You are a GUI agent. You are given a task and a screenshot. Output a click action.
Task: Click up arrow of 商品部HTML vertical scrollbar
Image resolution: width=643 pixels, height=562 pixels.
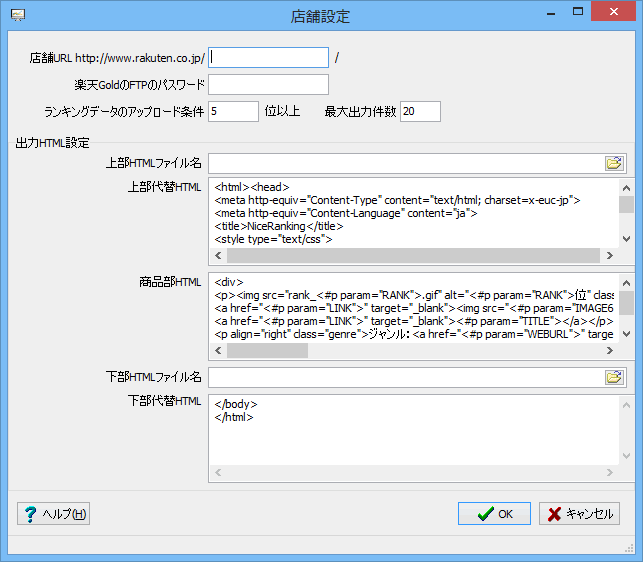click(x=626, y=281)
